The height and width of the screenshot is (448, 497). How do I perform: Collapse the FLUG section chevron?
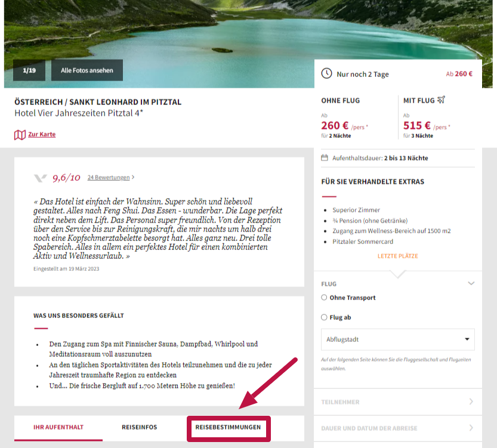click(471, 284)
